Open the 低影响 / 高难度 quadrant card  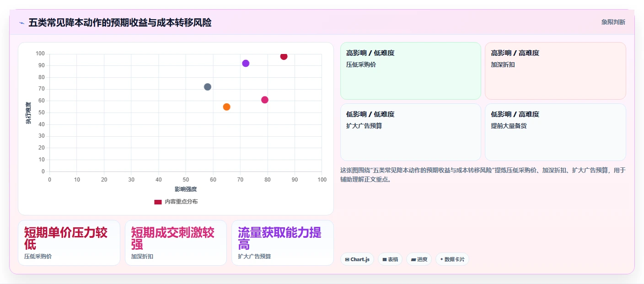tap(555, 132)
